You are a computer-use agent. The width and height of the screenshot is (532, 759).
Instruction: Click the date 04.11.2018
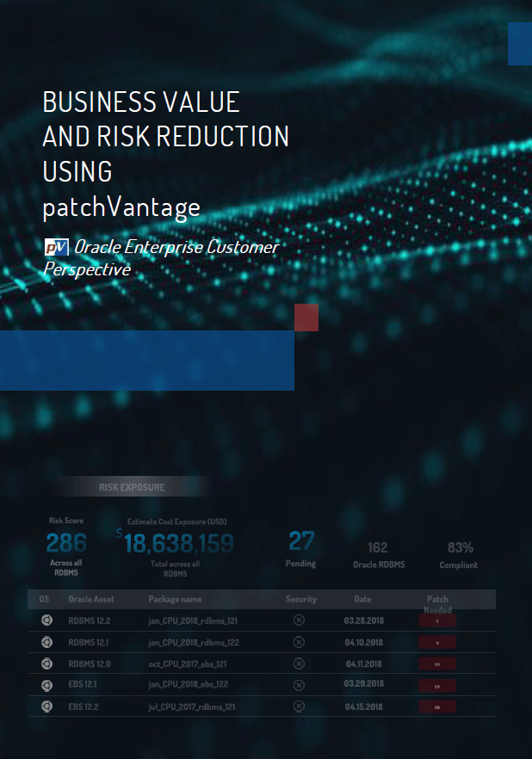coord(363,663)
